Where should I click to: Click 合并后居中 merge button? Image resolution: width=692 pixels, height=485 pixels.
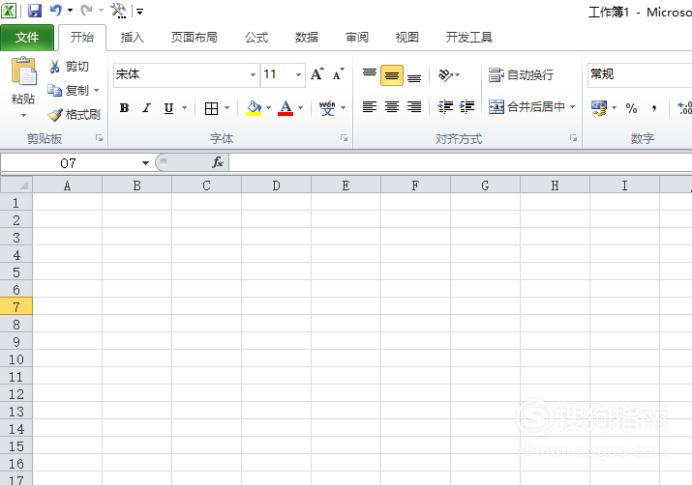tap(527, 107)
